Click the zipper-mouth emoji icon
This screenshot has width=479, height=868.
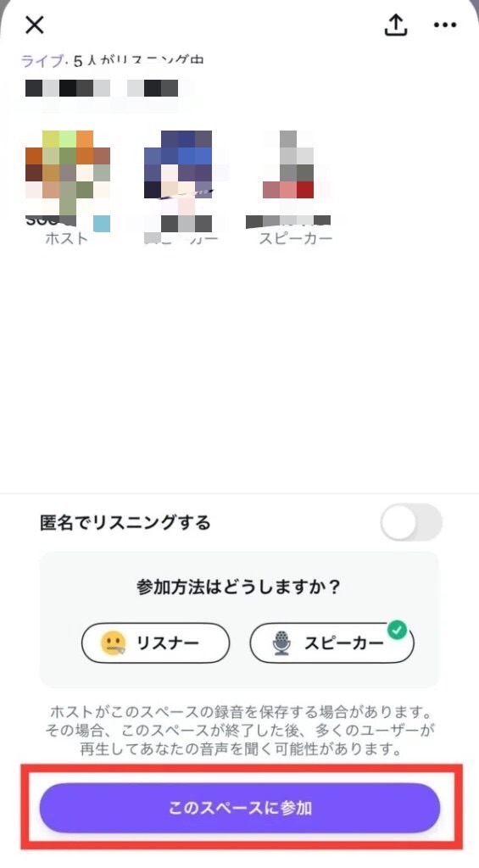[114, 643]
